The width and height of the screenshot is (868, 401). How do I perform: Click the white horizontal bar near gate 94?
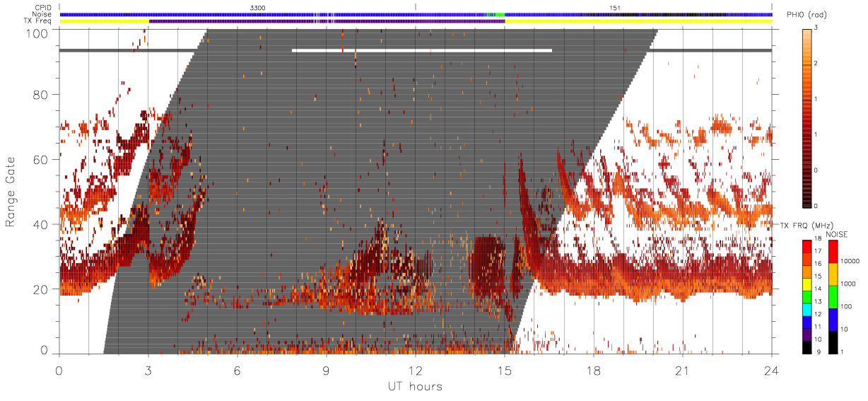(x=422, y=50)
